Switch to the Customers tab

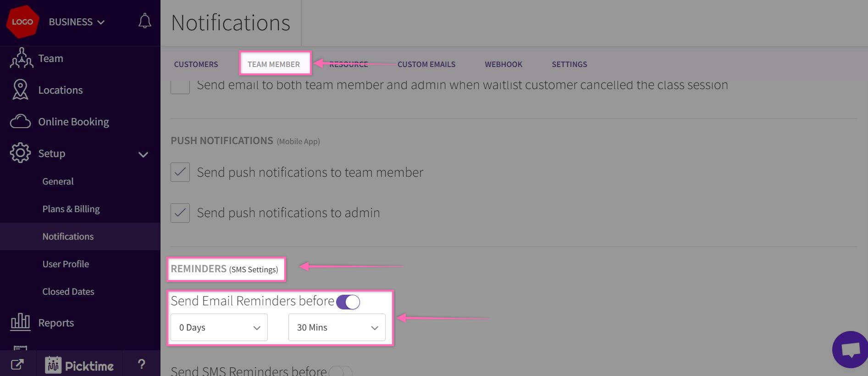click(x=196, y=64)
